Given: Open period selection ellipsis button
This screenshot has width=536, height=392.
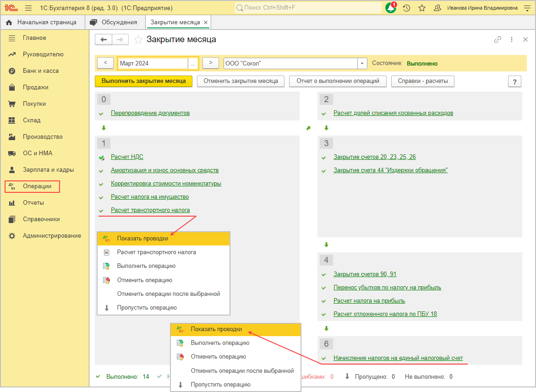Looking at the screenshot, I should tap(193, 64).
